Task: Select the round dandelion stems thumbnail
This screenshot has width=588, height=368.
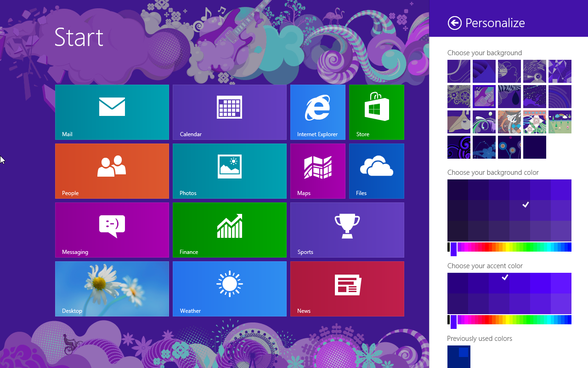Action: tap(509, 147)
